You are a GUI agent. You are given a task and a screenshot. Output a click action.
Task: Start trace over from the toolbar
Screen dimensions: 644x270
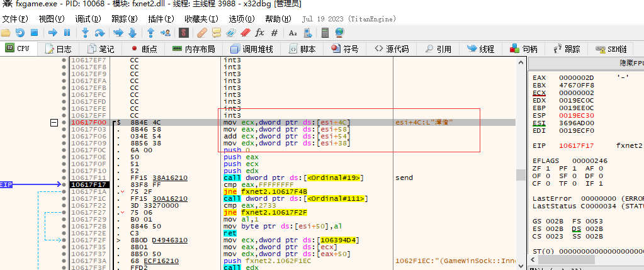132,33
